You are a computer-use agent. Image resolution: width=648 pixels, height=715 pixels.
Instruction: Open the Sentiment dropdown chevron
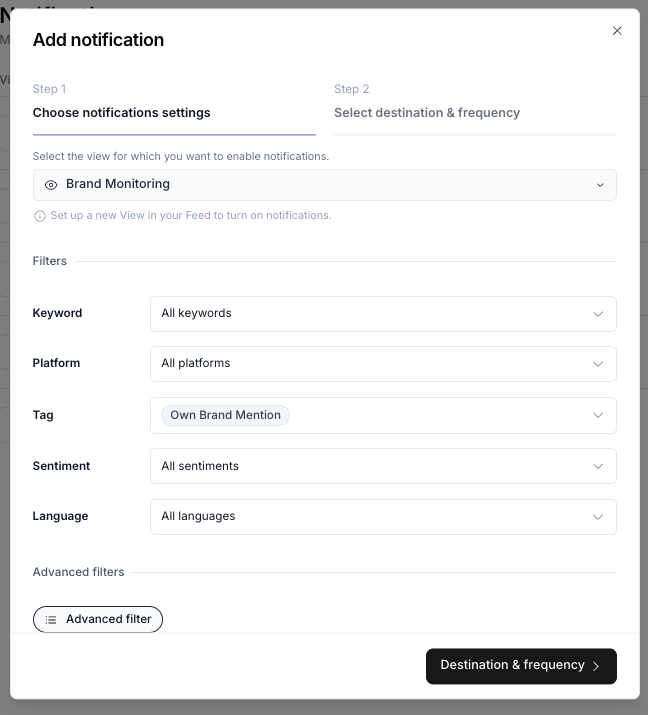click(x=598, y=467)
